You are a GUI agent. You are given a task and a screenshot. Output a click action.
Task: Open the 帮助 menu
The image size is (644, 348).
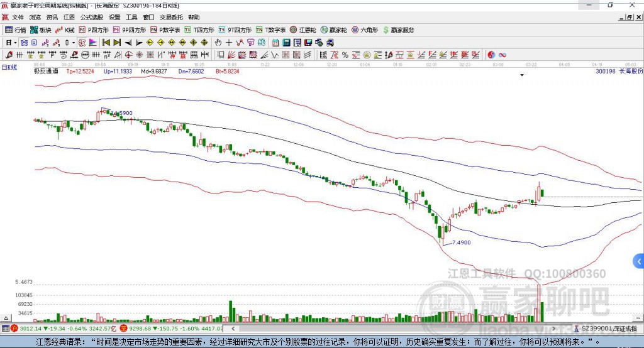click(x=194, y=17)
